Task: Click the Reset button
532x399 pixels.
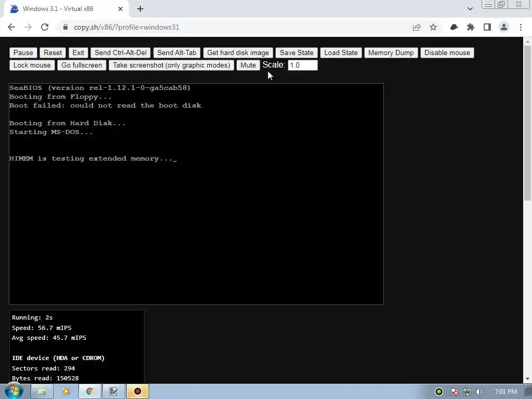Action: click(x=52, y=52)
